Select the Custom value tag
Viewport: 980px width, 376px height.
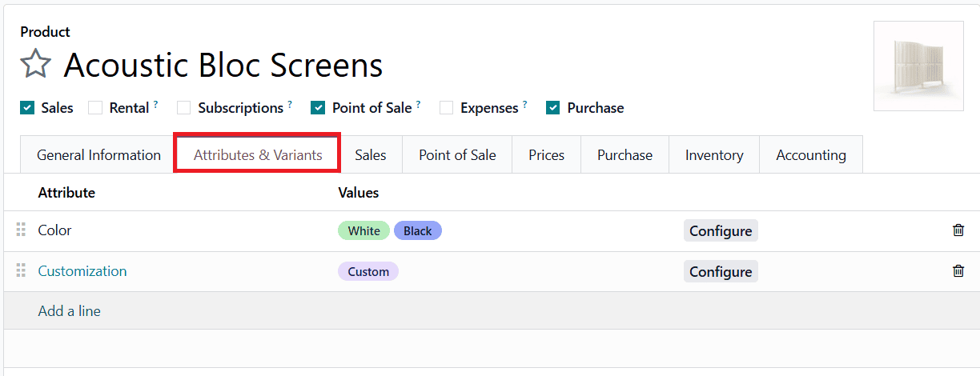click(x=368, y=271)
